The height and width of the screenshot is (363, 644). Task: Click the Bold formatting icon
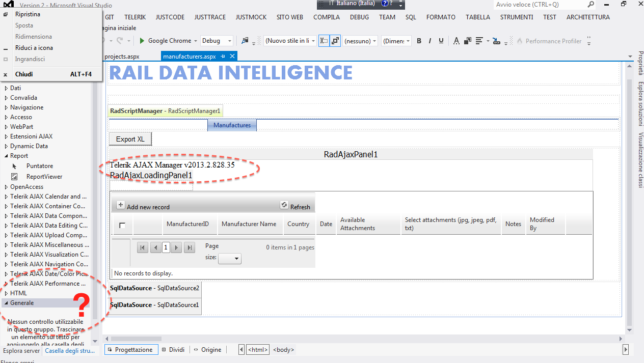(419, 41)
